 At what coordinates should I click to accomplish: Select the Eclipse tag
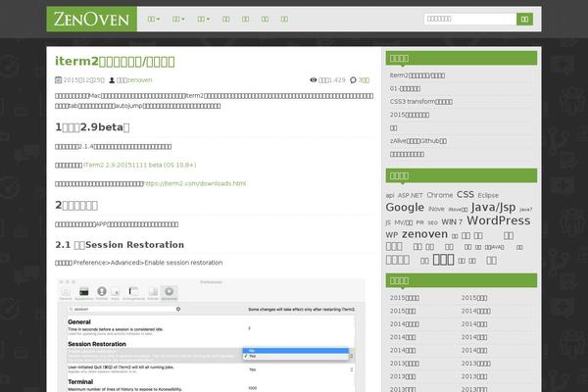coord(488,195)
